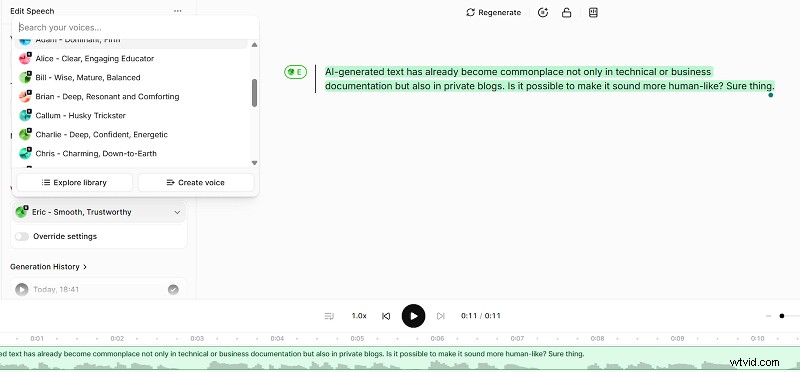
Task: Select Bill - Wise, Mature, Balanced voice
Action: [x=132, y=78]
